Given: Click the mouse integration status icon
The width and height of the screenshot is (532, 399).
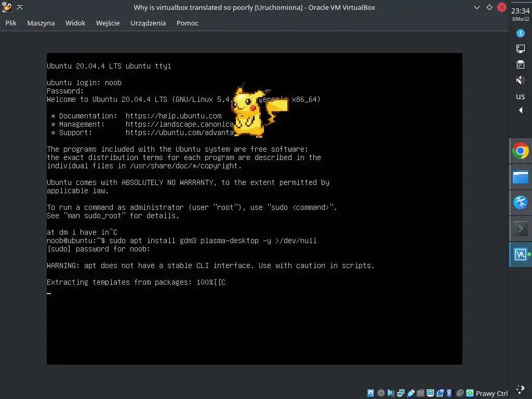Looking at the screenshot, I should point(460,393).
